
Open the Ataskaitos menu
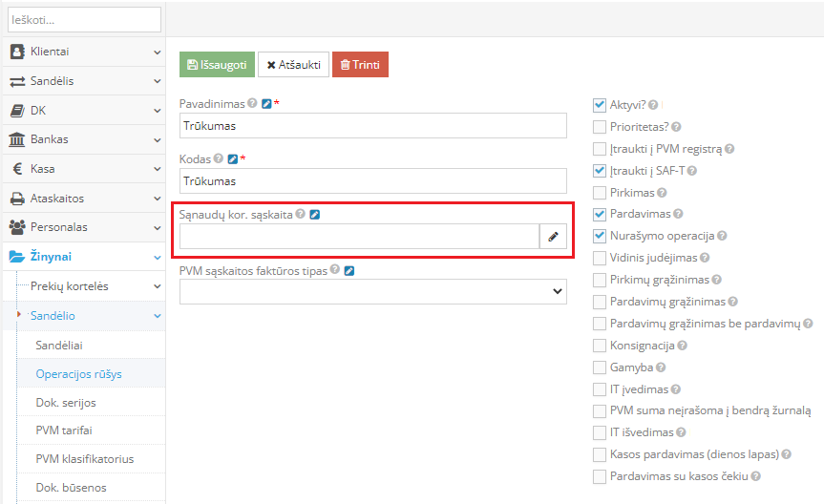tap(82, 199)
